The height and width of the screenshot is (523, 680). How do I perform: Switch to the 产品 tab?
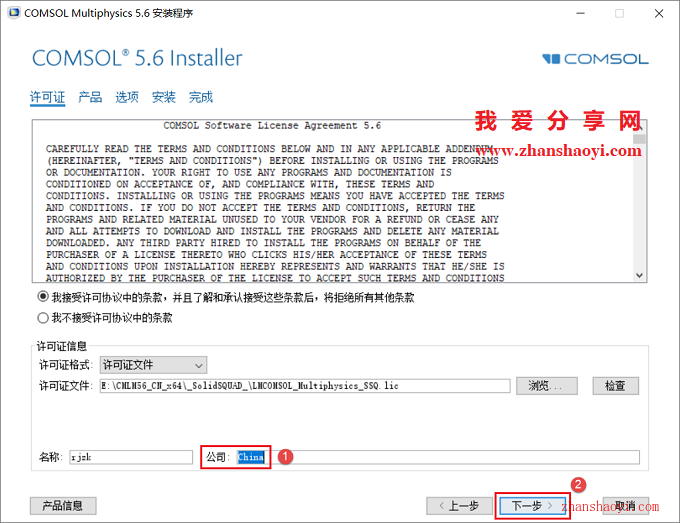coord(90,97)
